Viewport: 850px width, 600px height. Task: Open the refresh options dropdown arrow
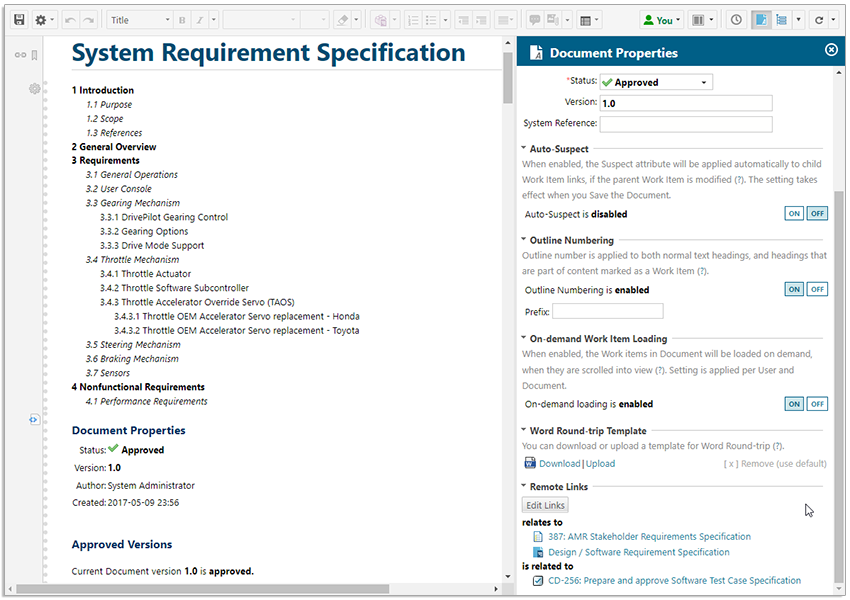pos(833,20)
